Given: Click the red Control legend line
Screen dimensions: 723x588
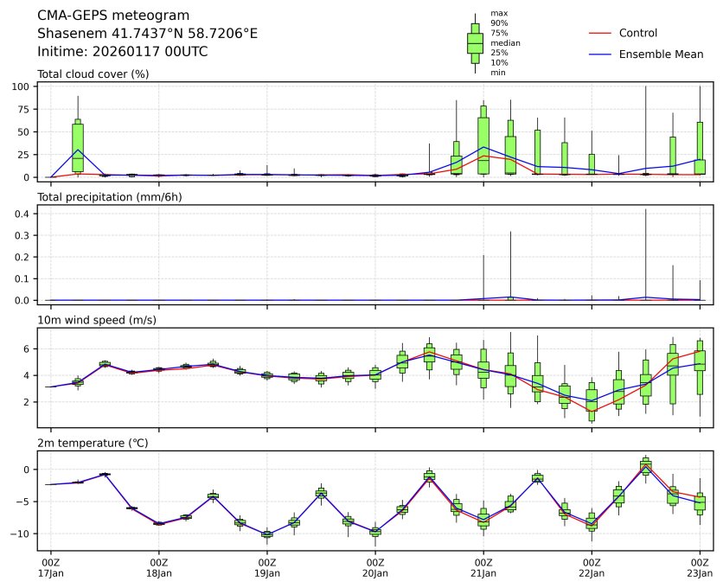Looking at the screenshot, I should coord(600,33).
